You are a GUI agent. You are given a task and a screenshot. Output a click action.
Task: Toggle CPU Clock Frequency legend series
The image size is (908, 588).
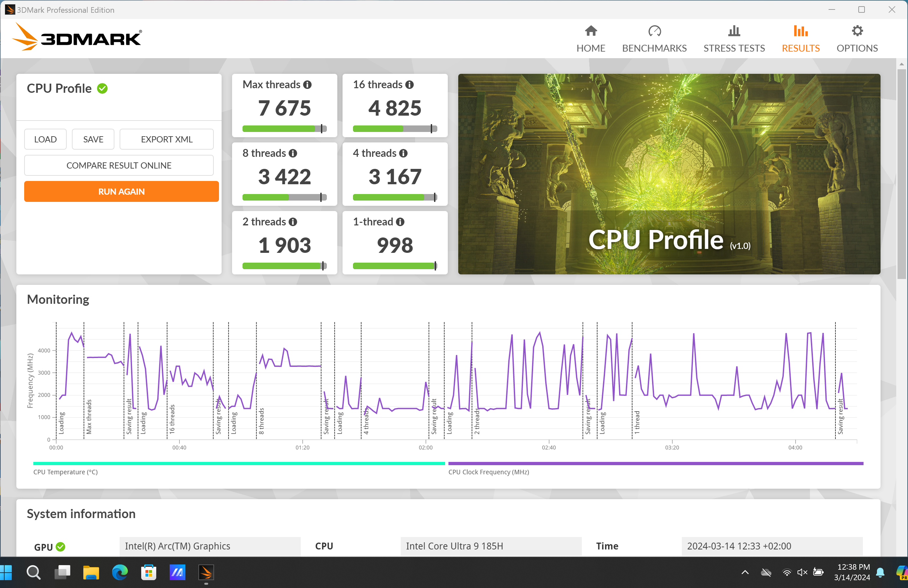(656, 468)
